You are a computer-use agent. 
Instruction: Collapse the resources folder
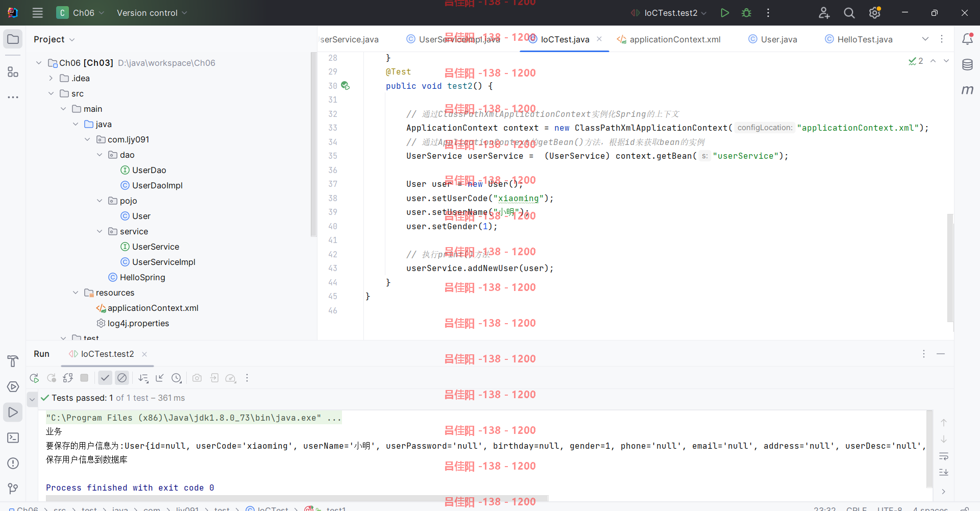[x=76, y=293]
